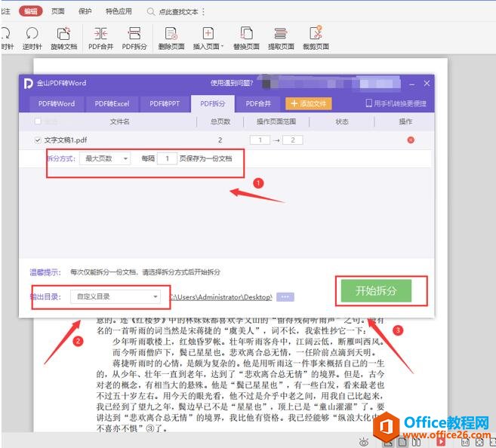
Task: Expand the output directory dropdown
Action: pos(116,296)
